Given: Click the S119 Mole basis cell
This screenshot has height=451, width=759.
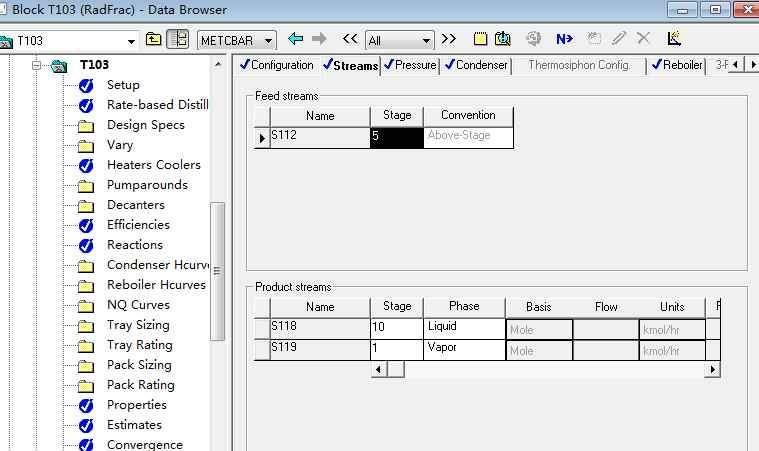Looking at the screenshot, I should tap(539, 350).
